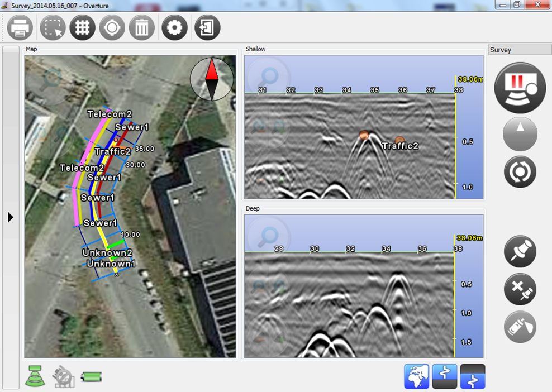Click the Shallow panel magnifier icon
552x392 pixels.
point(269,78)
